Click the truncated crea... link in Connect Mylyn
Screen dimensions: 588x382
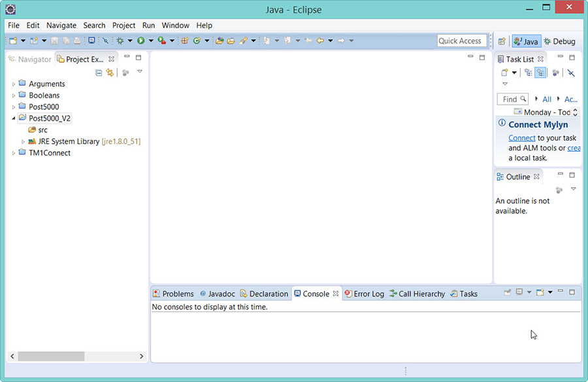tap(574, 148)
